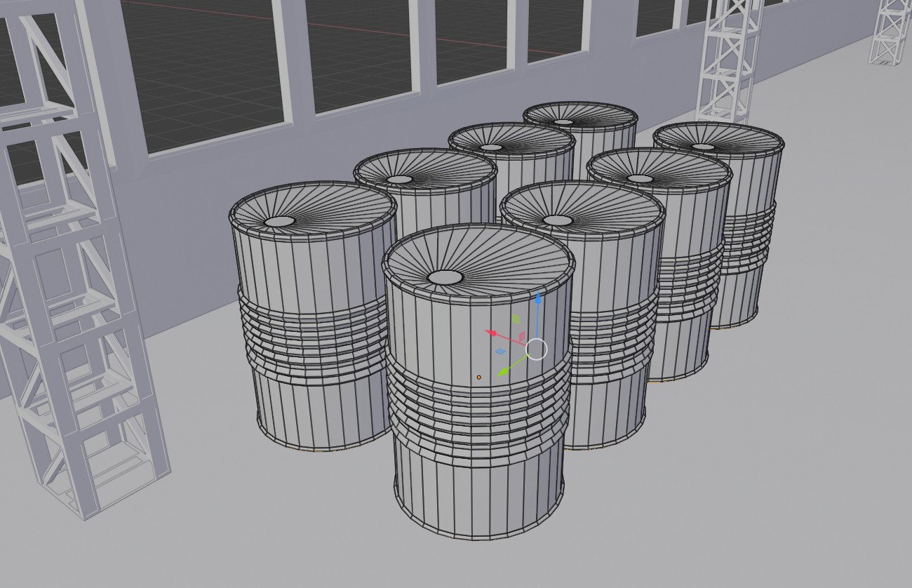The image size is (912, 588).
Task: Click the white circle gizmo center
Action: click(536, 349)
